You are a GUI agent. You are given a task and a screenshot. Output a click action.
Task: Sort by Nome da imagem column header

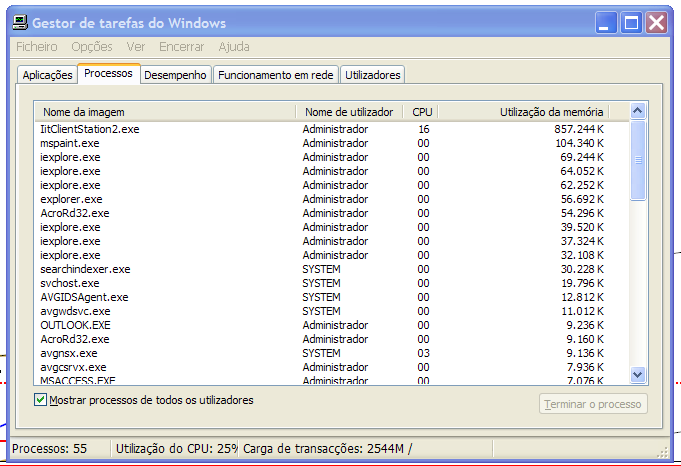165,112
